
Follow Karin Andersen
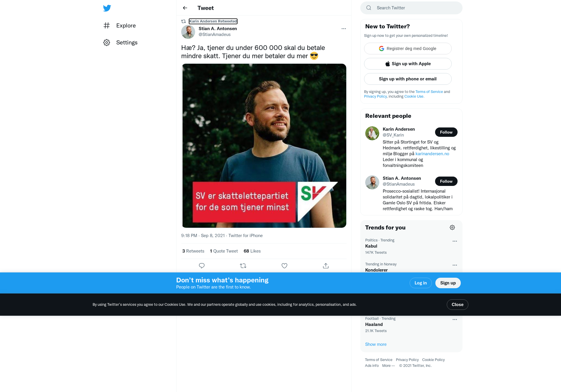coord(446,132)
